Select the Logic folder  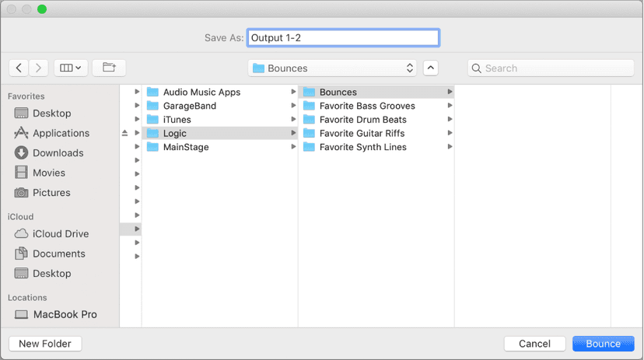[220, 134]
